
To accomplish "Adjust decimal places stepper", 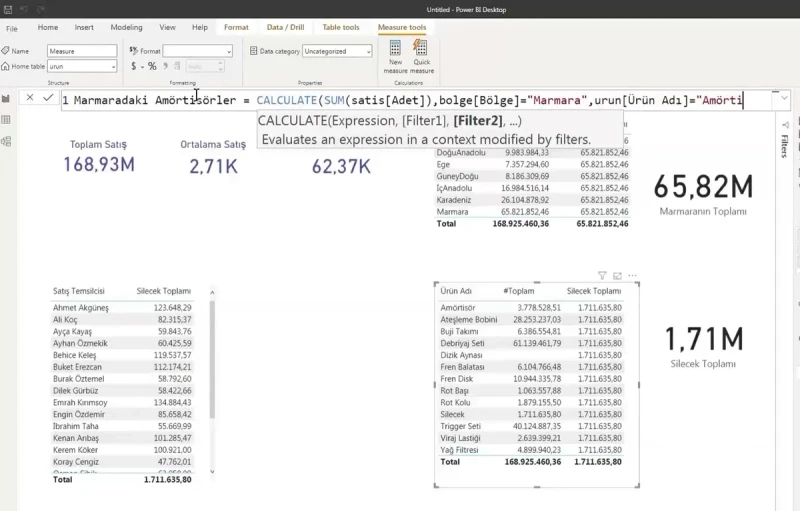I will click(x=220, y=66).
